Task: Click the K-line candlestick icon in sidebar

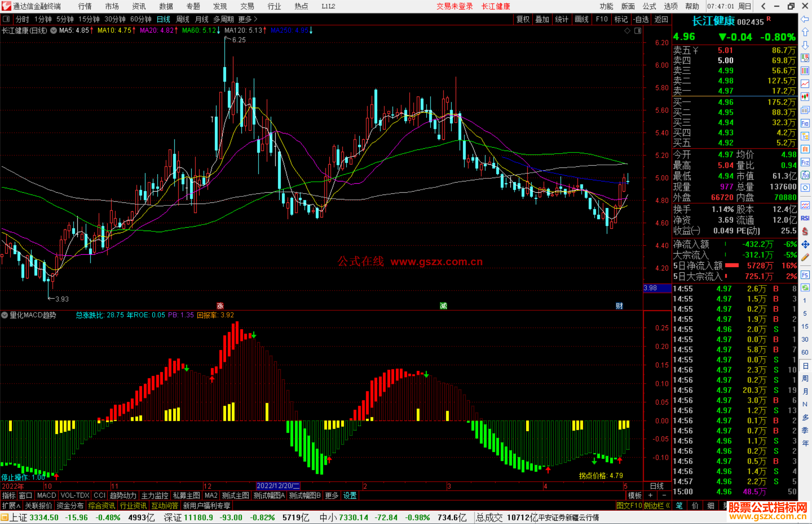Action: (x=805, y=97)
